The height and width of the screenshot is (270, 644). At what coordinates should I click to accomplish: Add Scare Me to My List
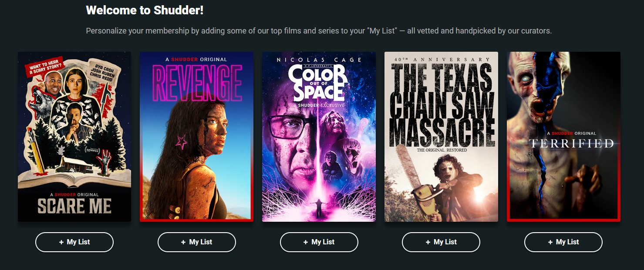coord(74,242)
